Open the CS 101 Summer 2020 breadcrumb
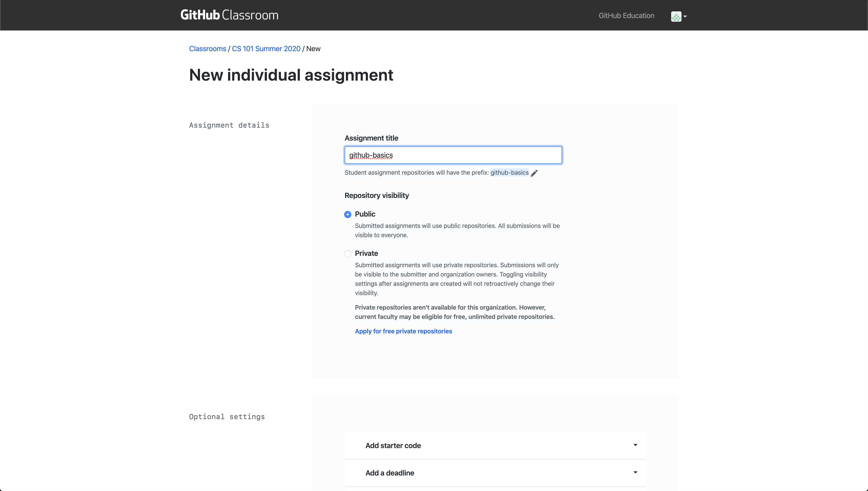 pos(266,49)
